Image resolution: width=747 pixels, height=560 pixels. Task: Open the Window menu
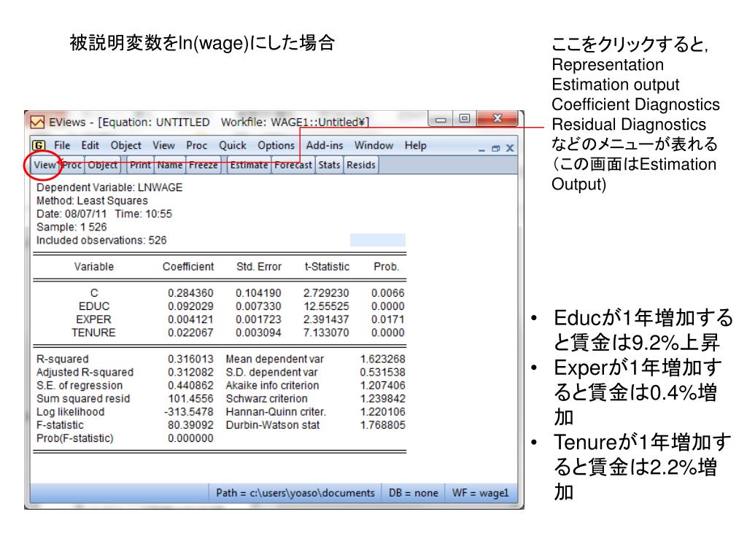click(x=373, y=145)
